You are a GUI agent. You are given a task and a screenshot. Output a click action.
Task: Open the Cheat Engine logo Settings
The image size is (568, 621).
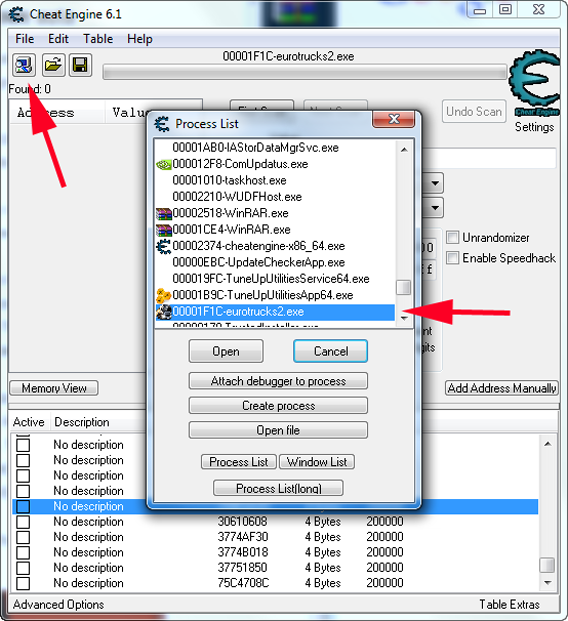(534, 91)
